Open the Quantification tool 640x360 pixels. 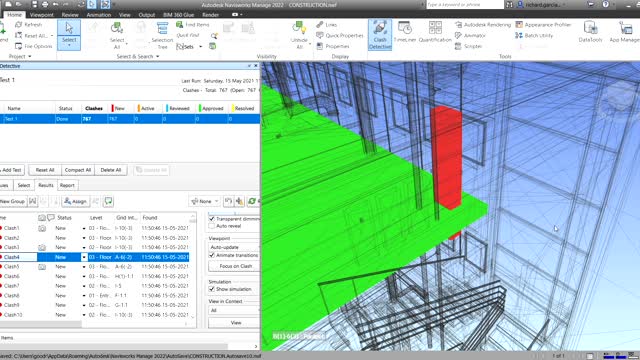tap(435, 32)
